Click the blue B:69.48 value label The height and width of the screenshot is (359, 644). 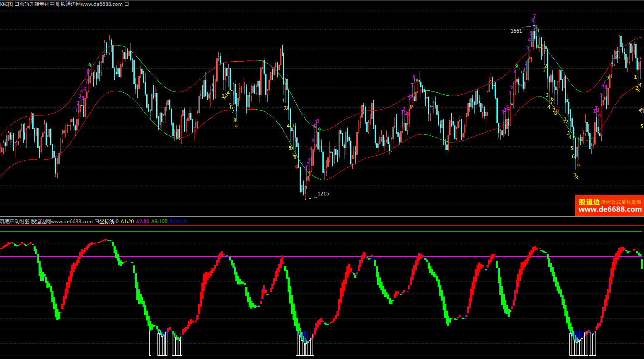(x=178, y=222)
